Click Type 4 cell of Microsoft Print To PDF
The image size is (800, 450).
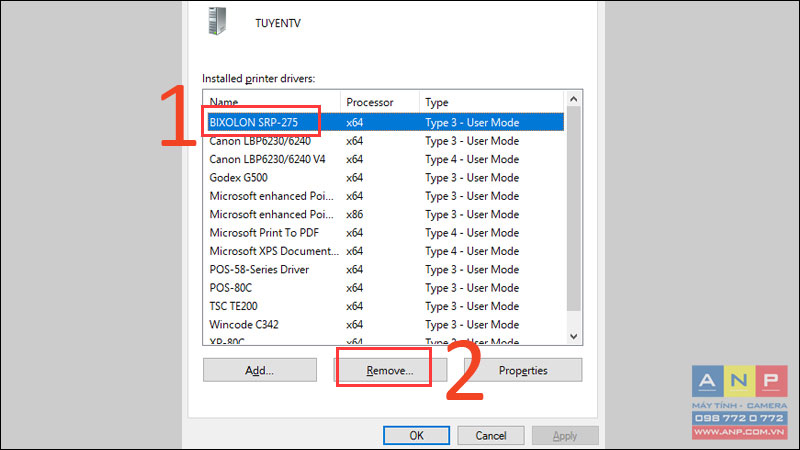coord(472,233)
